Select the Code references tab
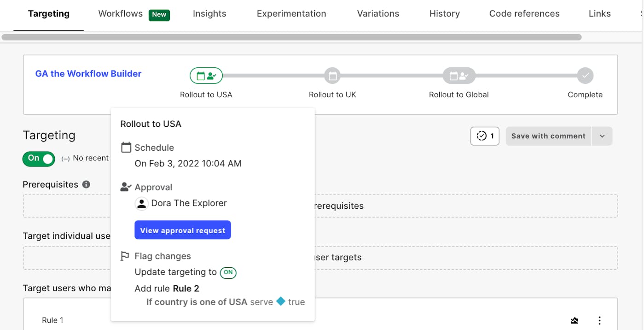 524,14
